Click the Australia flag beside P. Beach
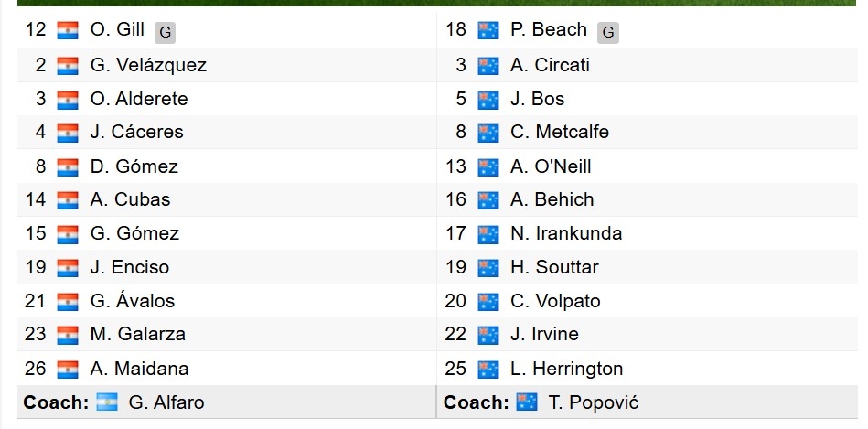The height and width of the screenshot is (429, 868). click(488, 30)
